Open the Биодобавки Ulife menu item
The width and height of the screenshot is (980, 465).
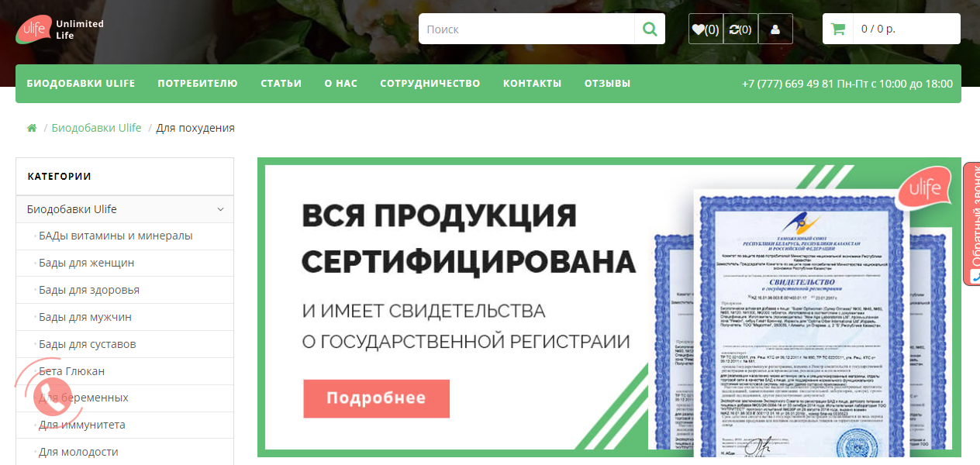coord(81,84)
